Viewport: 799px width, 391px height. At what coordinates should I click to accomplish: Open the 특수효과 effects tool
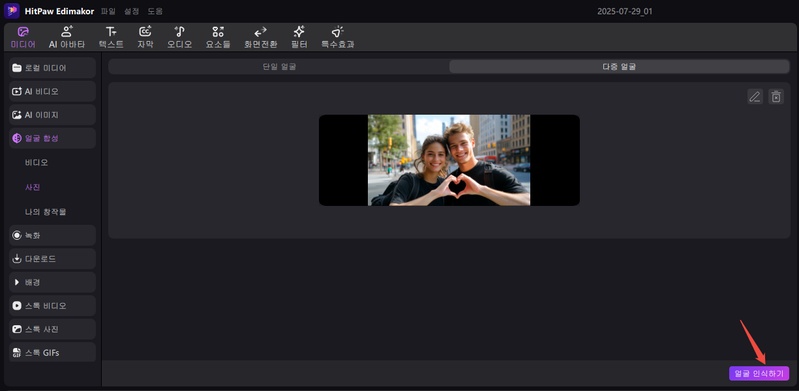click(x=337, y=38)
